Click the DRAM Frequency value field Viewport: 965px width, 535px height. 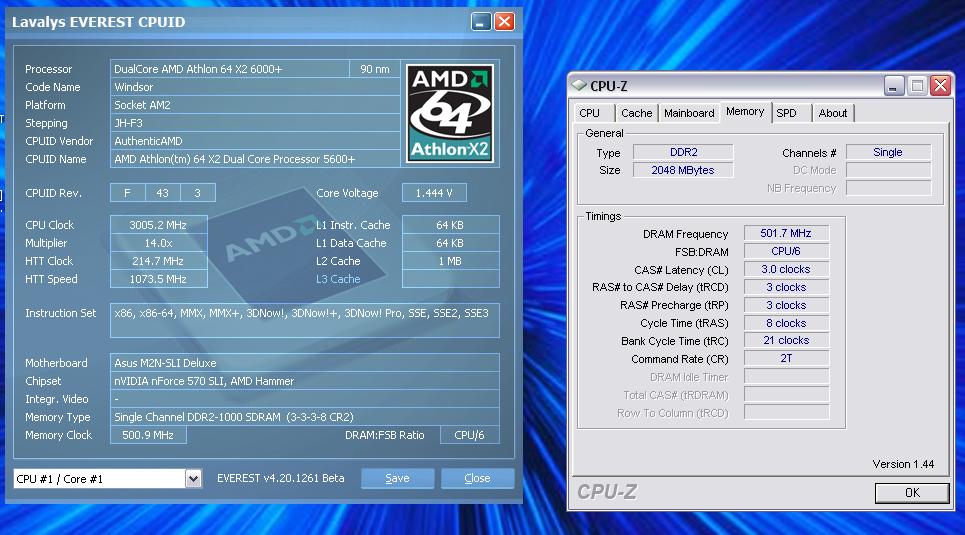point(786,234)
